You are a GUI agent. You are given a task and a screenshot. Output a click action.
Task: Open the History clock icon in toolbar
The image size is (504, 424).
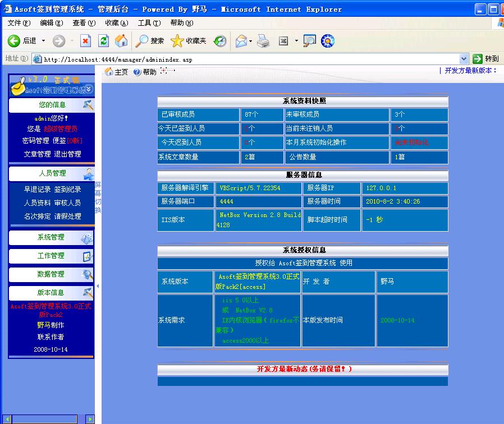[x=220, y=41]
